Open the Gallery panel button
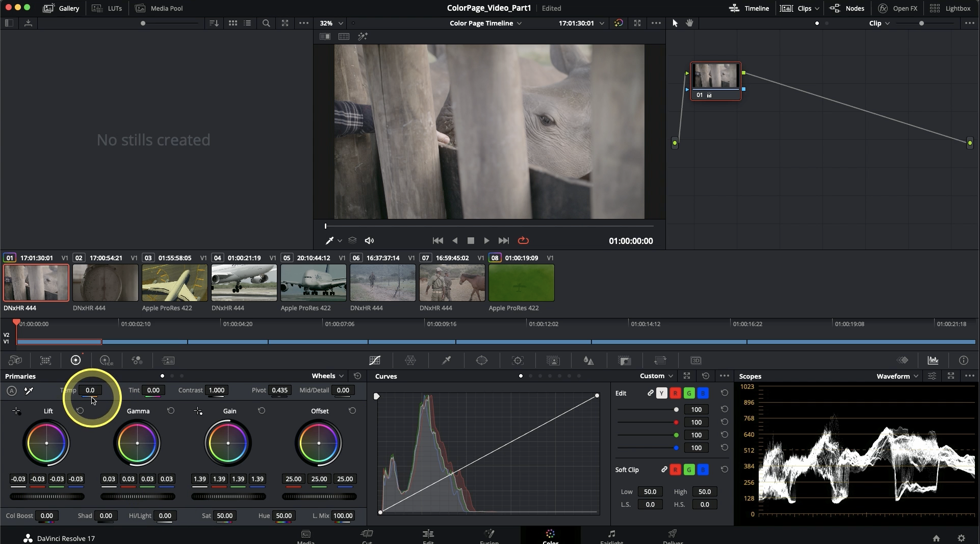The height and width of the screenshot is (544, 980). (61, 8)
